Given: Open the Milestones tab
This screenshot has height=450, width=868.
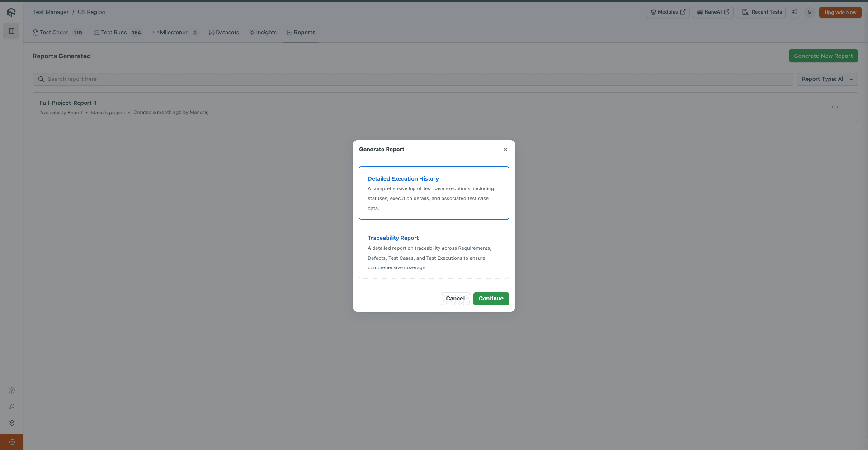Looking at the screenshot, I should coord(174,32).
